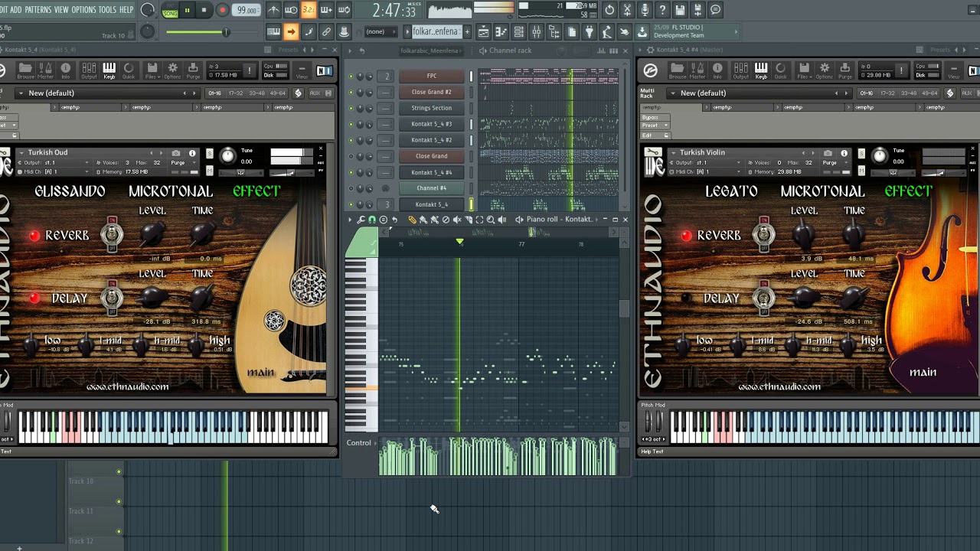Click the step sequencer bars icon in Channel rack
Image resolution: width=980 pixels, height=551 pixels.
(x=614, y=51)
